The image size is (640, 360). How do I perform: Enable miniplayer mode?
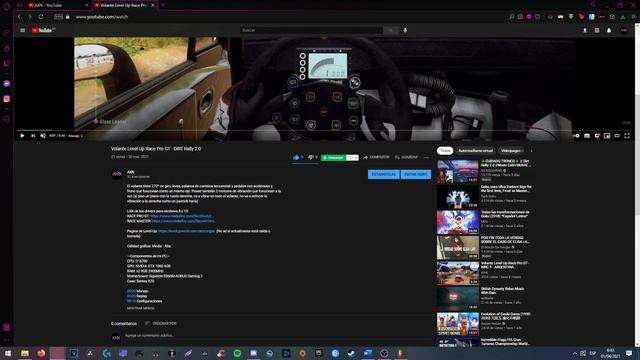[x=607, y=136]
